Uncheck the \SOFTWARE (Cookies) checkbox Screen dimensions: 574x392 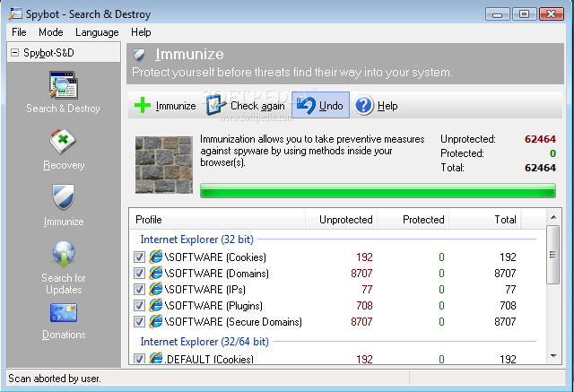pyautogui.click(x=139, y=257)
